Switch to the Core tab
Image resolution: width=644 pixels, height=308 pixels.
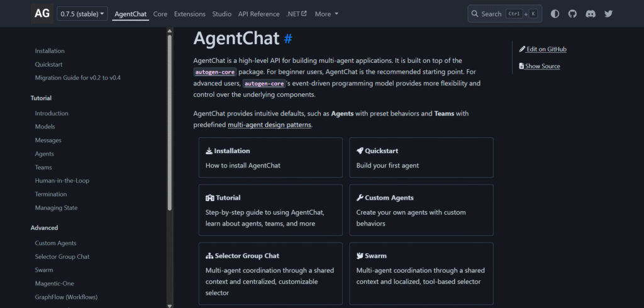[x=160, y=14]
